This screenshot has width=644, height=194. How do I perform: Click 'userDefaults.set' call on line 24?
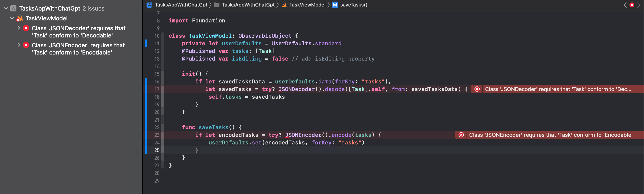235,143
